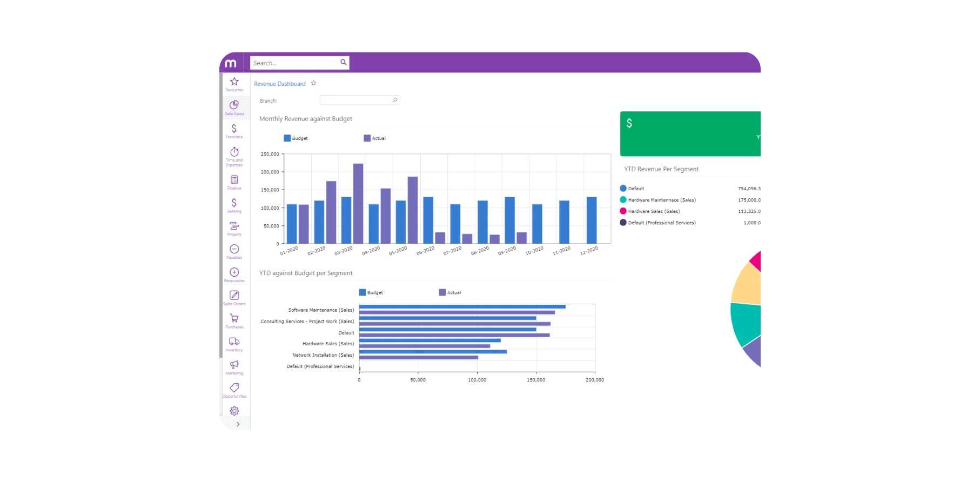The image size is (980, 482).
Task: Select Hardware Sales (Sales) pie legend entry
Action: (650, 211)
